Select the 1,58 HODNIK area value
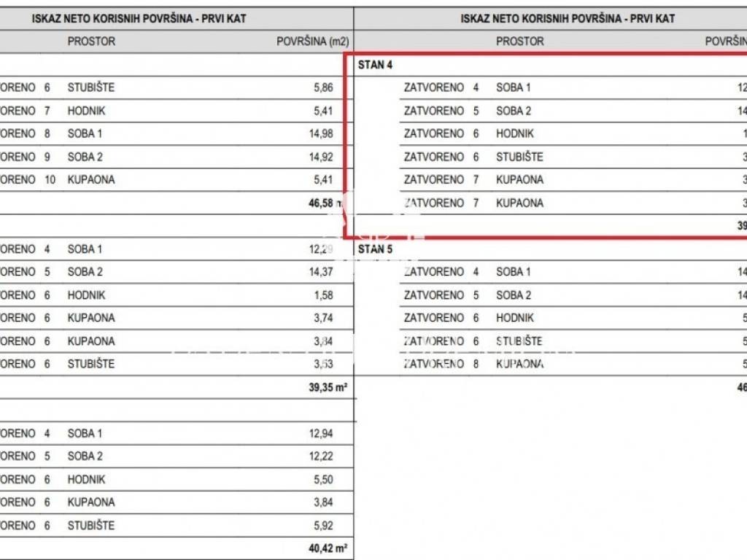Image resolution: width=747 pixels, height=560 pixels. [322, 295]
